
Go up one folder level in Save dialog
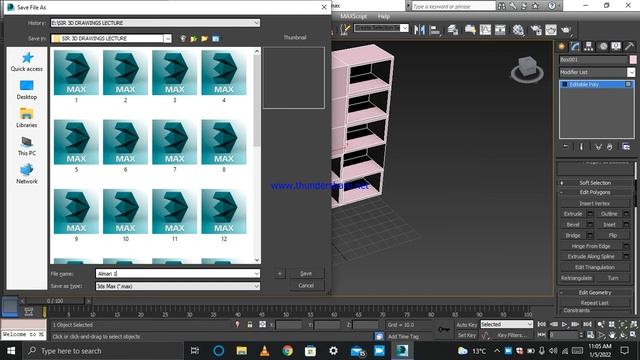(x=193, y=39)
